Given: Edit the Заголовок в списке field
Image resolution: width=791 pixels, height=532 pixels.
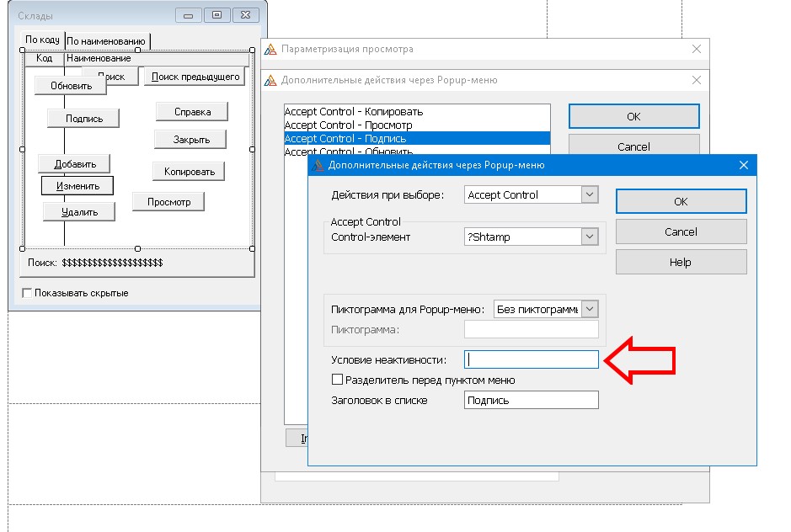Looking at the screenshot, I should click(532, 401).
